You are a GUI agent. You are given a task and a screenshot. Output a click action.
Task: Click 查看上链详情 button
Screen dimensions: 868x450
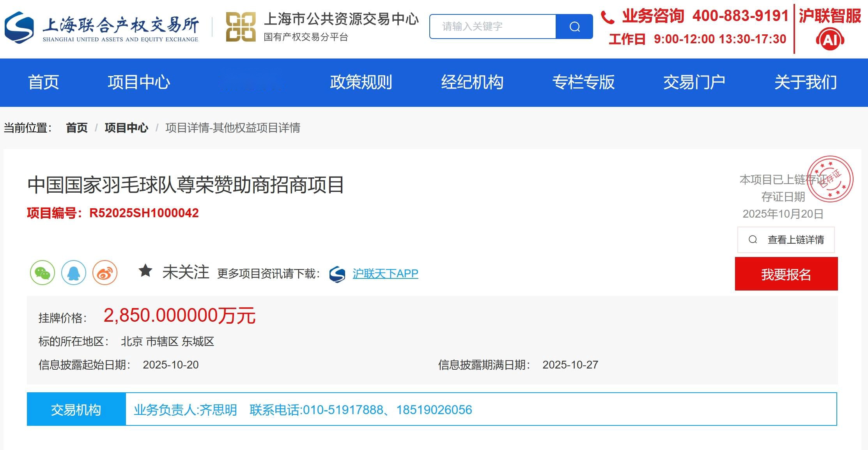point(786,239)
